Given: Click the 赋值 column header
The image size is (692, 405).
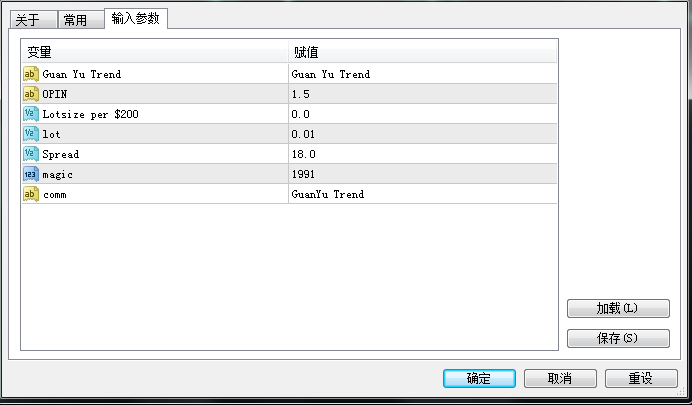Looking at the screenshot, I should (421, 52).
